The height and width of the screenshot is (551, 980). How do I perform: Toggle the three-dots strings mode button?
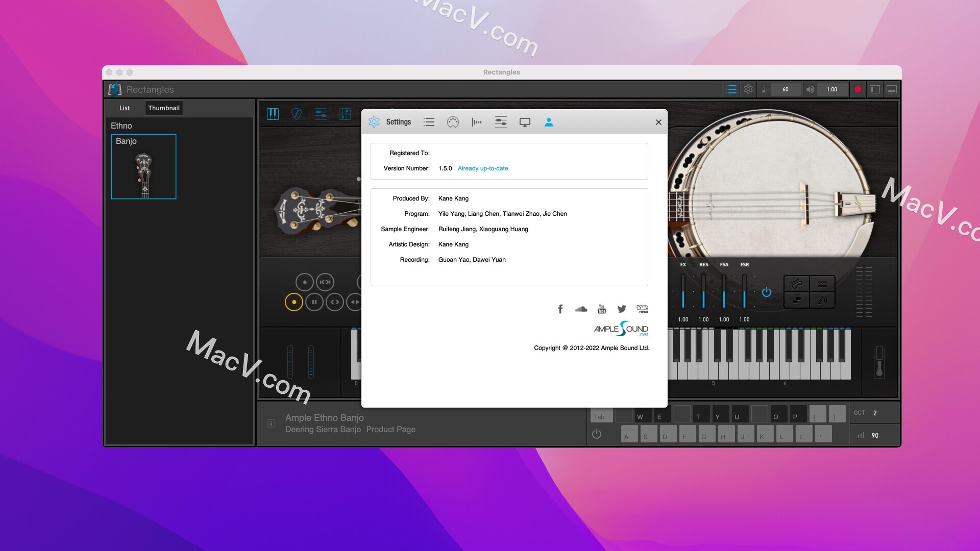(x=822, y=283)
